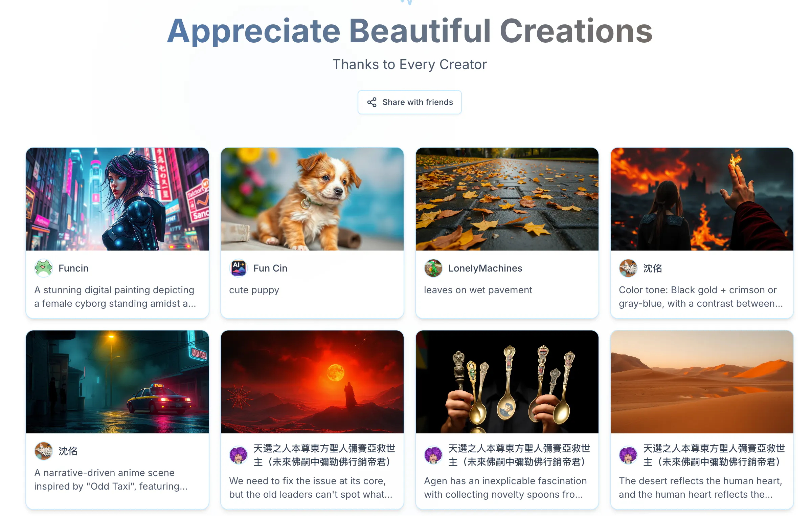Click the long Chinese creator name on desert card
The image size is (812, 516).
(x=714, y=455)
